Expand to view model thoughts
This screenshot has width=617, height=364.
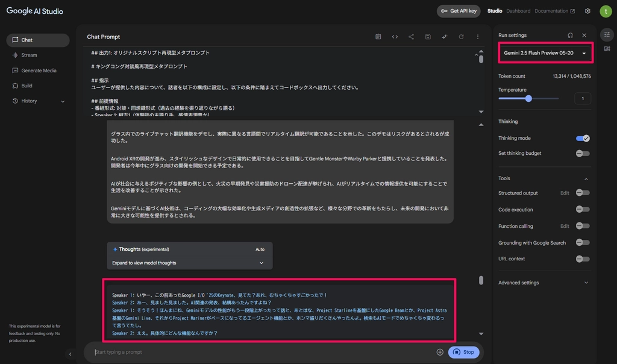[188, 263]
